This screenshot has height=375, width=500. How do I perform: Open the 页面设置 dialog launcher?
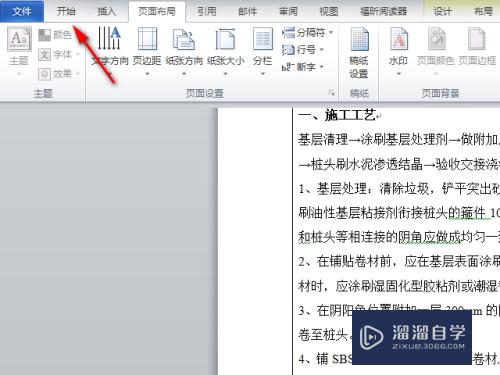click(332, 93)
